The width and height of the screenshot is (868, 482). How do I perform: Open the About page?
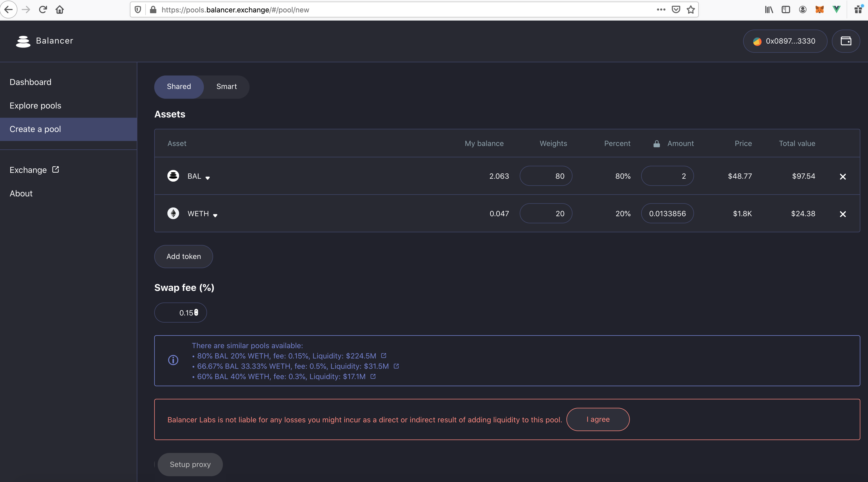coord(21,194)
